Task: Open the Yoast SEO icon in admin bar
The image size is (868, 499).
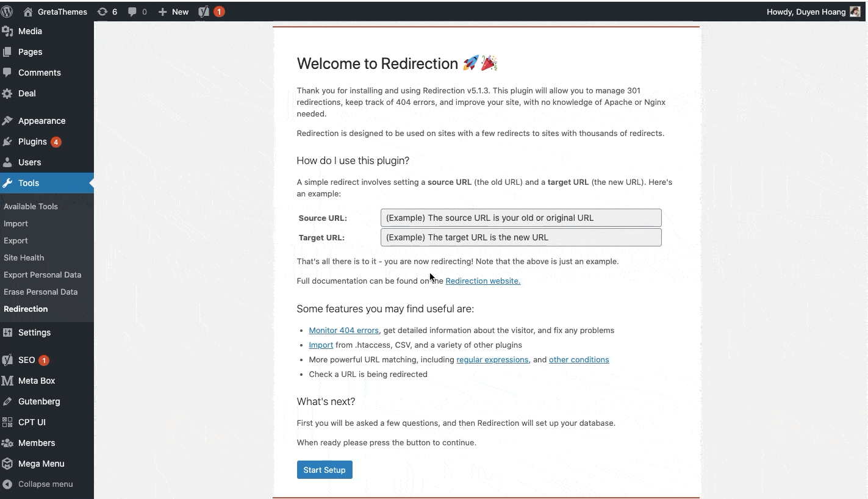Action: pyautogui.click(x=204, y=12)
